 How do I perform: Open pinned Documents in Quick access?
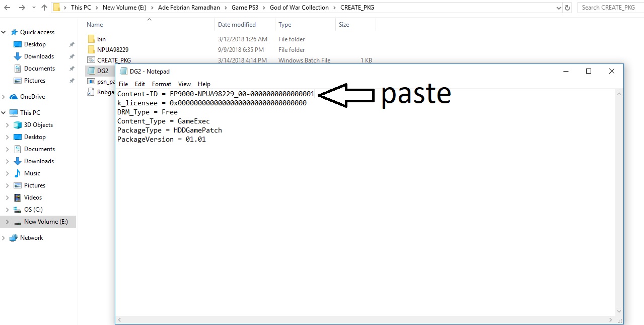pyautogui.click(x=39, y=69)
